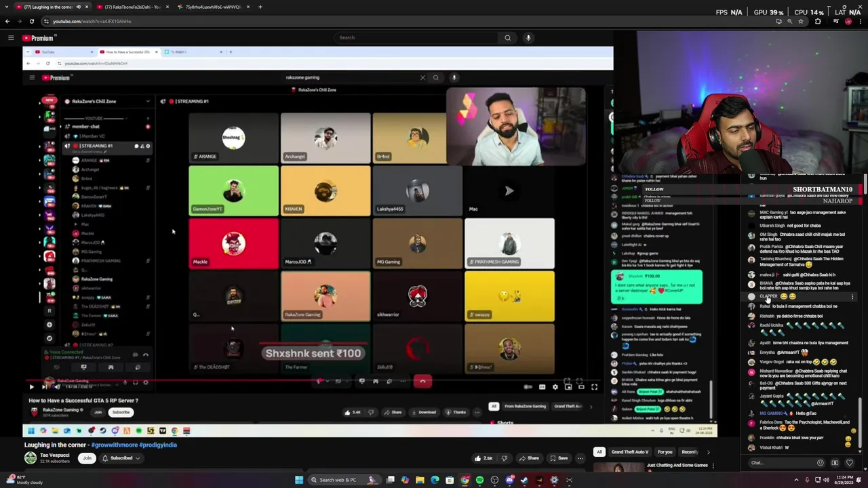Show more chips with the right chevron
This screenshot has width=868, height=488.
coord(708,452)
